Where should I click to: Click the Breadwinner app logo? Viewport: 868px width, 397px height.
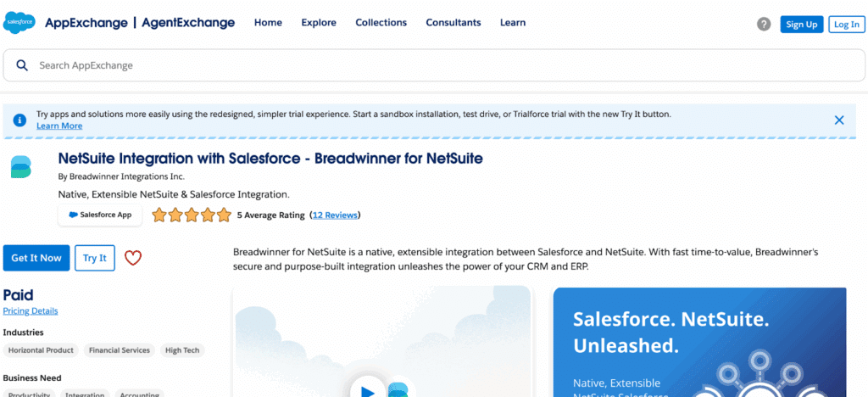pyautogui.click(x=20, y=166)
